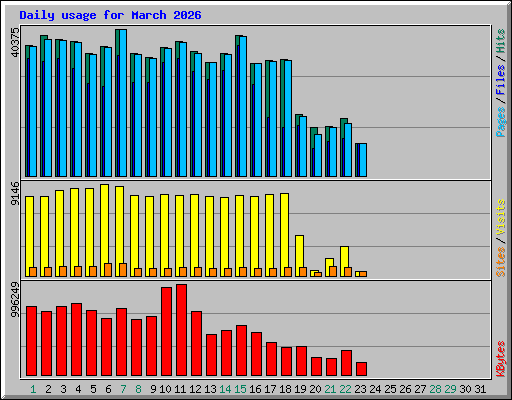Click day label 23 on the x-axis
This screenshot has height=400, width=512.
tap(360, 389)
